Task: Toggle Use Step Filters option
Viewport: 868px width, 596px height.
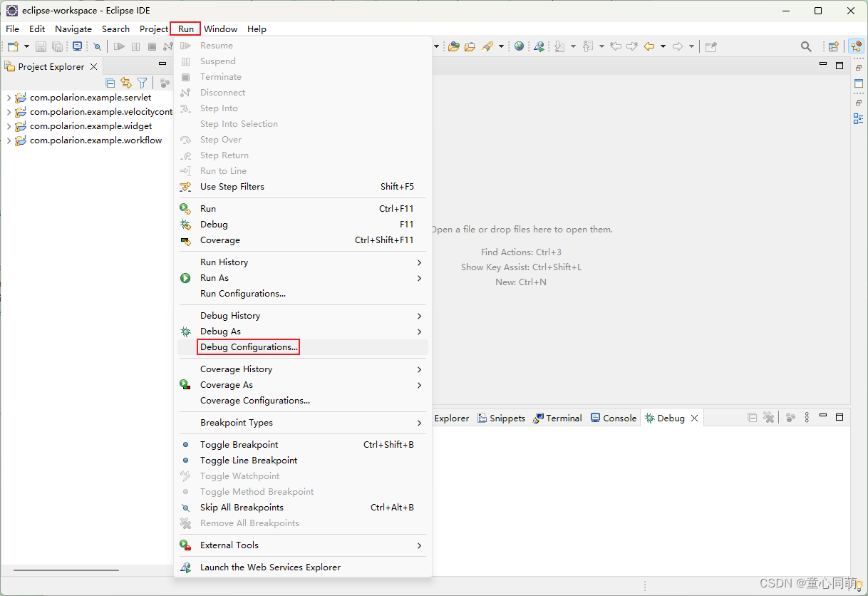Action: [302, 187]
